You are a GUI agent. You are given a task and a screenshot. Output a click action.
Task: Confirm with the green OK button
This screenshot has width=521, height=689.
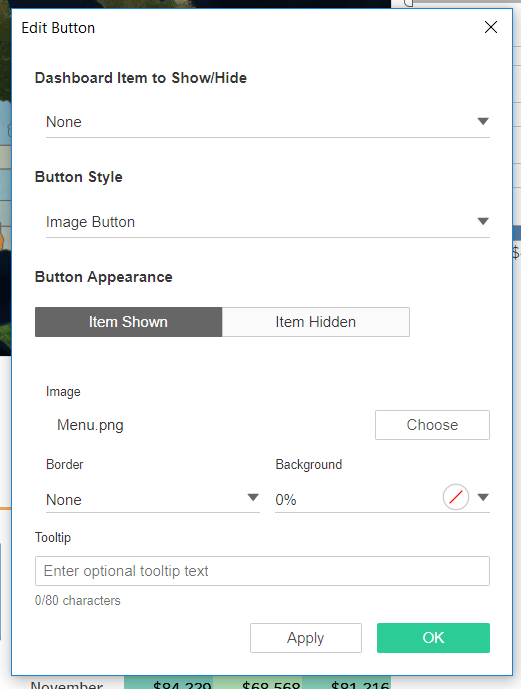pyautogui.click(x=433, y=638)
